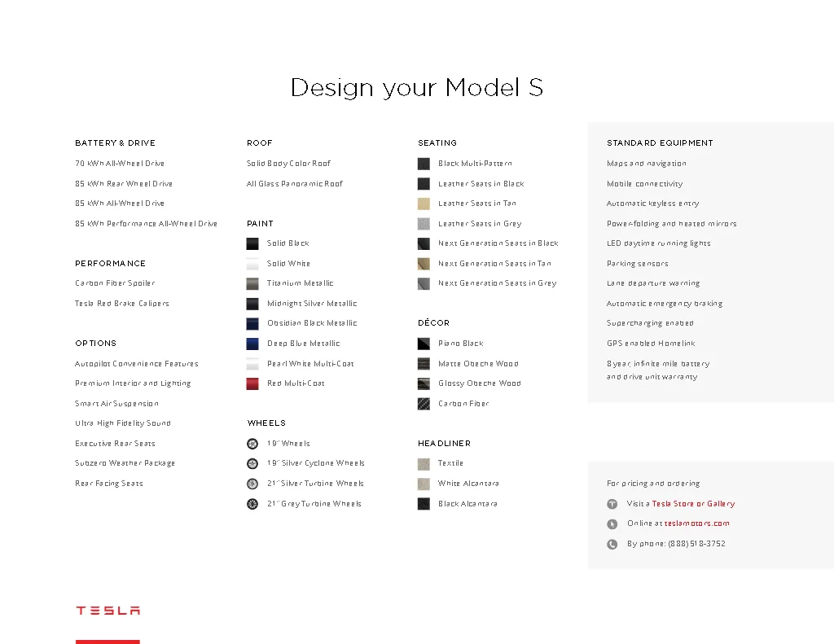
Task: Click the 21" Silver Turbine Wheels icon
Action: [x=252, y=484]
